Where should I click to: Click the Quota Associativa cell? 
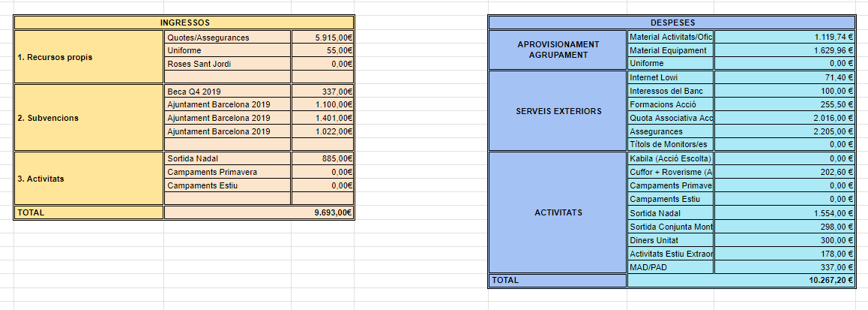[671, 118]
